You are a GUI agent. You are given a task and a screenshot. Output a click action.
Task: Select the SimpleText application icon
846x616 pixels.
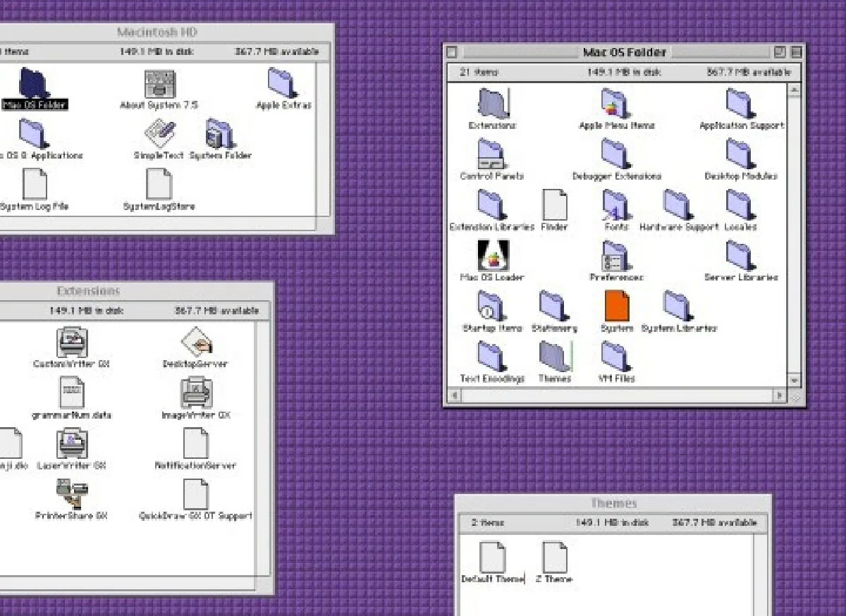coord(159,134)
